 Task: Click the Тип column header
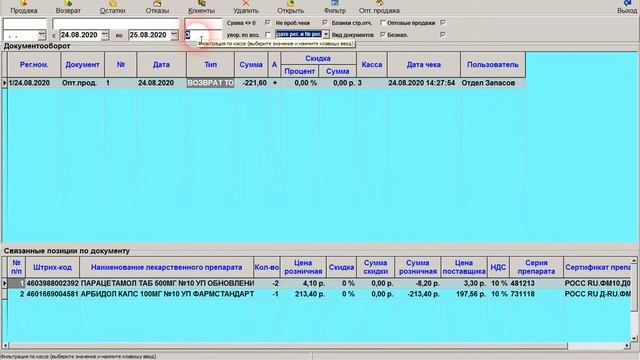[210, 64]
